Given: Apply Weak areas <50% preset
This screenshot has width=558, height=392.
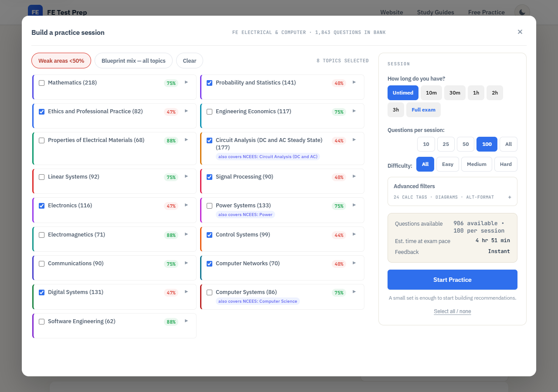Looking at the screenshot, I should [61, 61].
